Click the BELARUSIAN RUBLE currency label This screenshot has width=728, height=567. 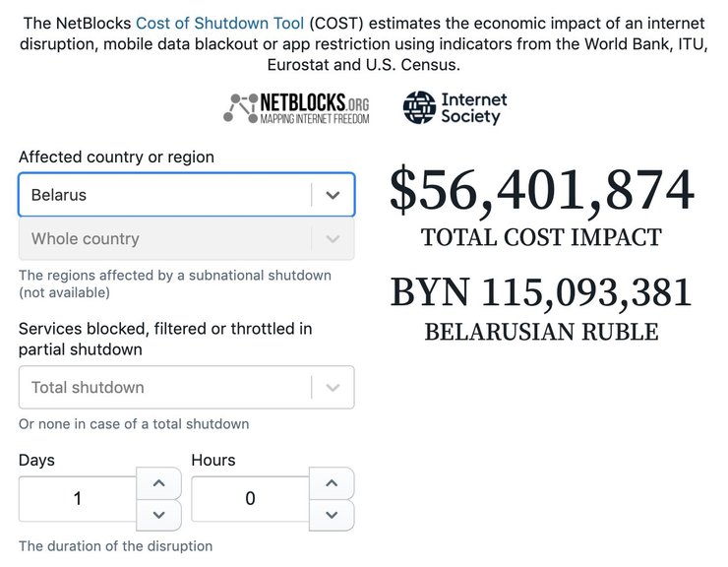(541, 332)
